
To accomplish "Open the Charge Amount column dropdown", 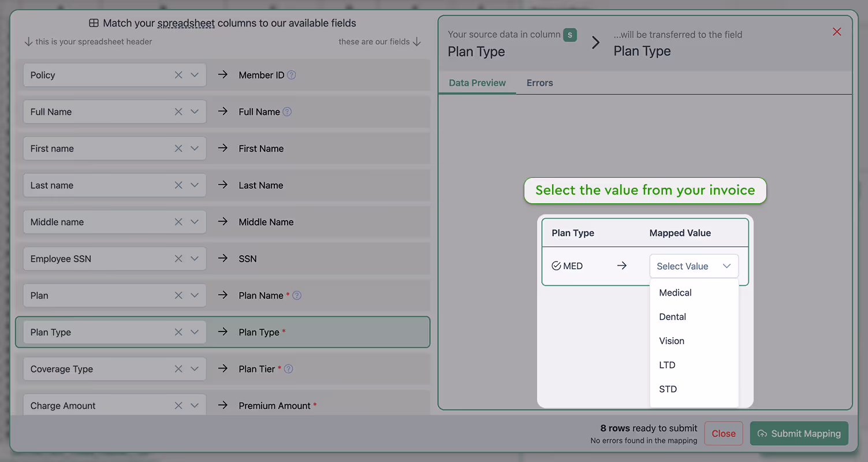I will pyautogui.click(x=195, y=406).
